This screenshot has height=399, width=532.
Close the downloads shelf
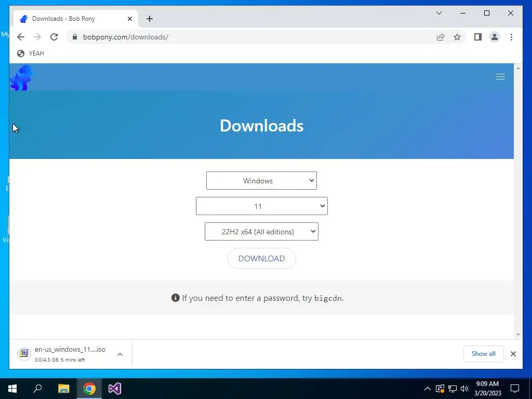[513, 354]
